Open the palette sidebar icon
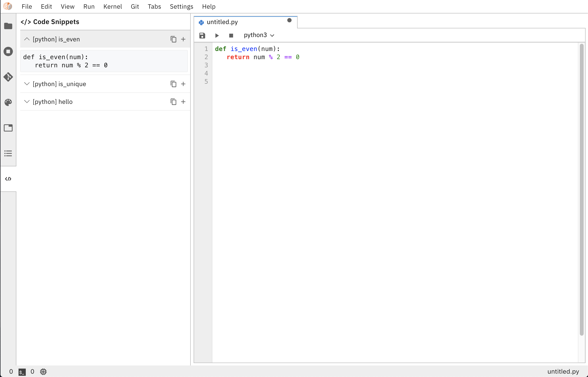The width and height of the screenshot is (588, 377). coord(8,102)
